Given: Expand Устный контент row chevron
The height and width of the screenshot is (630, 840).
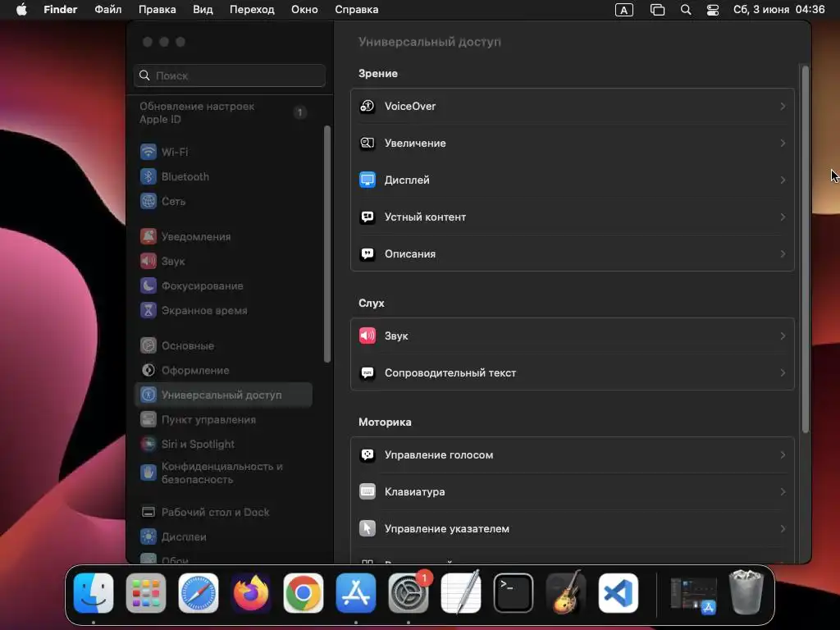Looking at the screenshot, I should pyautogui.click(x=783, y=217).
